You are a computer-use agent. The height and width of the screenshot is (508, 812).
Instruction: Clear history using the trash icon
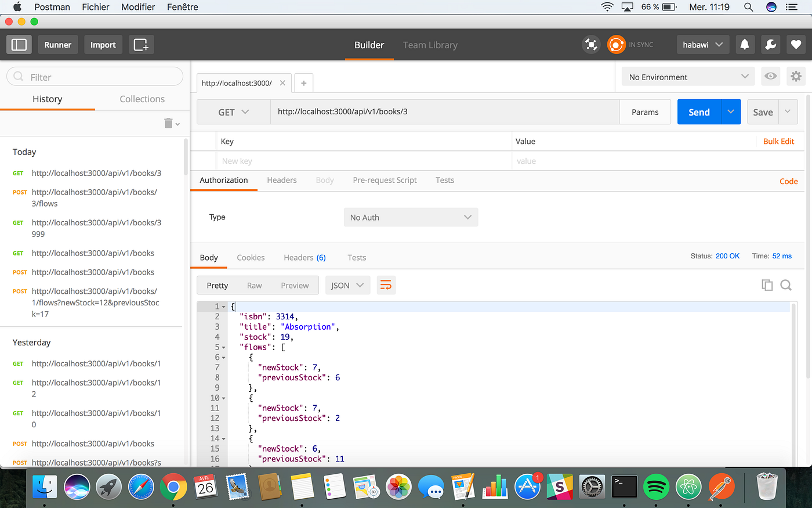click(167, 123)
